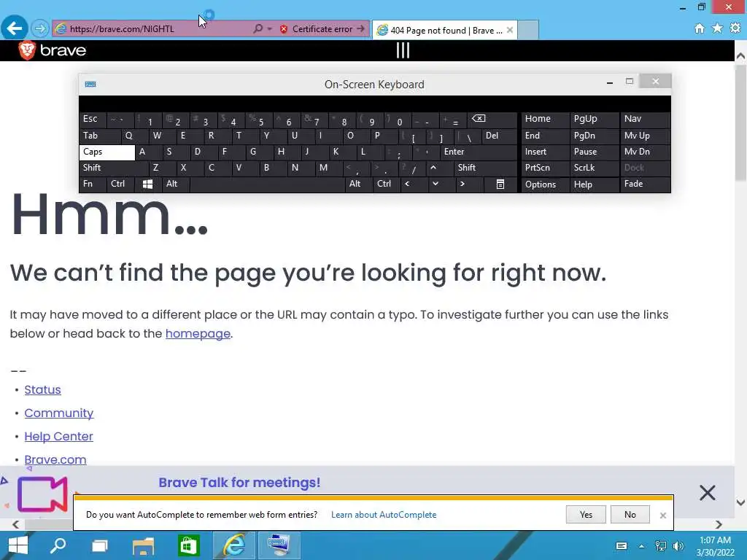Go back with the browser back arrow
Viewport: 747px width, 560px height.
point(15,28)
